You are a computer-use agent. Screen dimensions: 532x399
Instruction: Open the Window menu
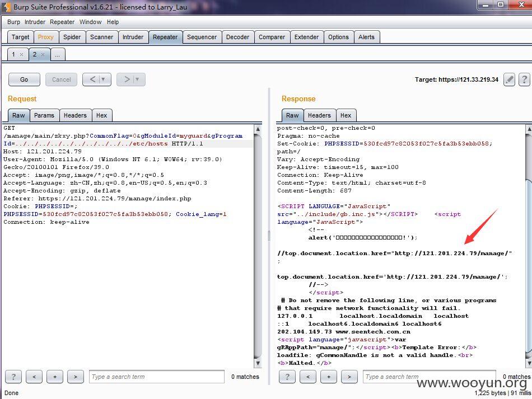90,22
